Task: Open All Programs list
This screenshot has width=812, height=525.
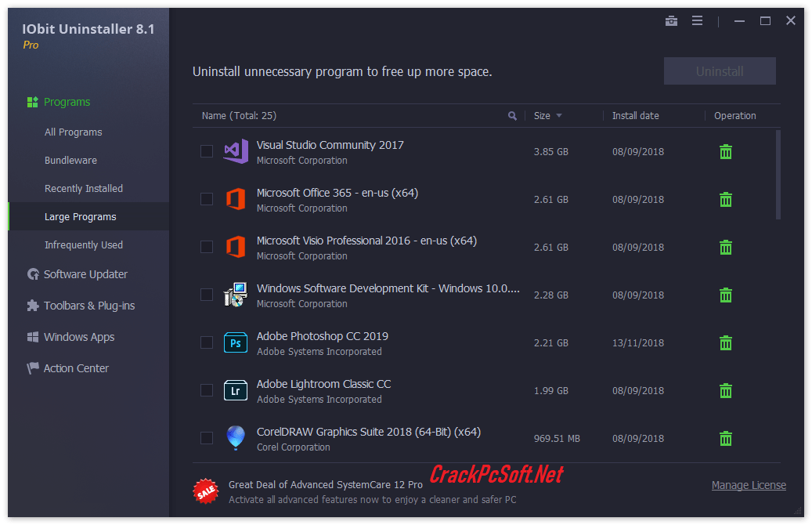Action: [73, 132]
